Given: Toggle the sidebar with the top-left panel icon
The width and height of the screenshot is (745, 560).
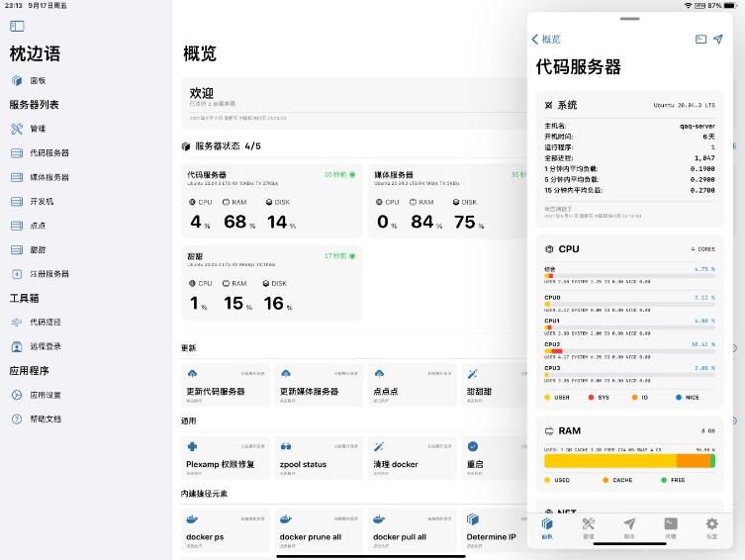Looking at the screenshot, I should coord(18,25).
